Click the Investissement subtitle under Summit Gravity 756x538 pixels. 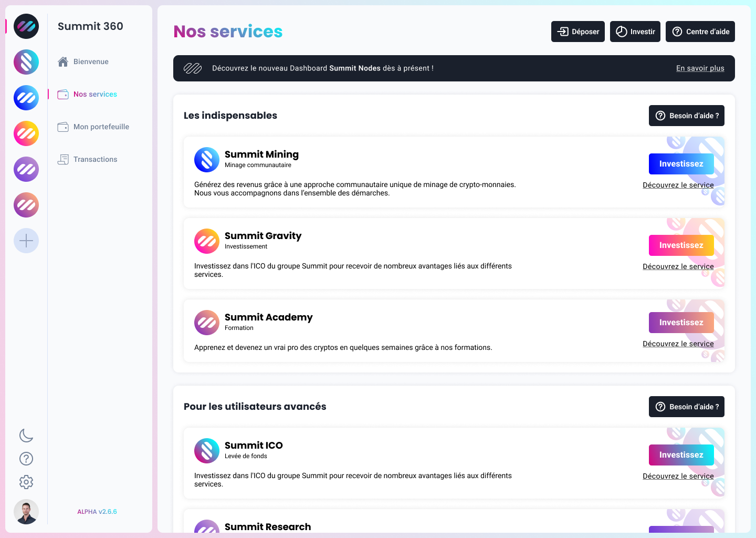(246, 246)
